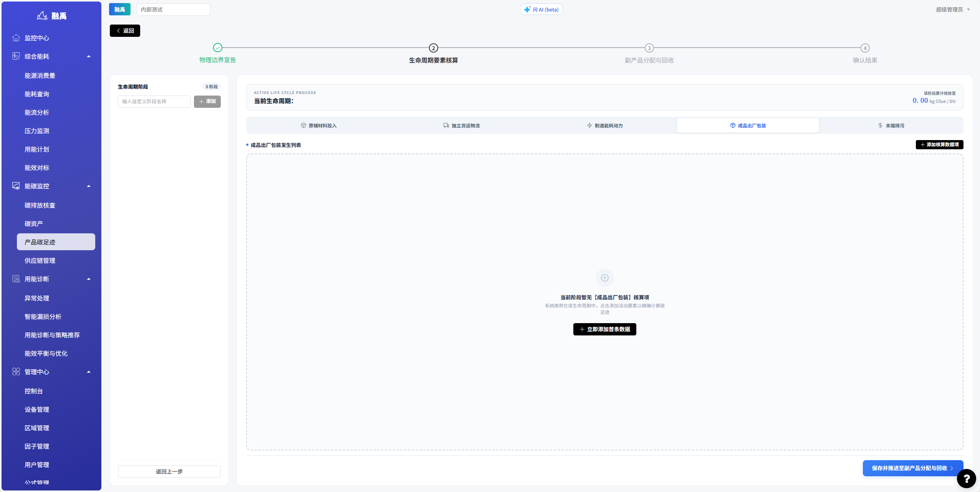The height and width of the screenshot is (492, 980).
Task: Click 保存并推进至副产品分配与回收 button
Action: [913, 468]
